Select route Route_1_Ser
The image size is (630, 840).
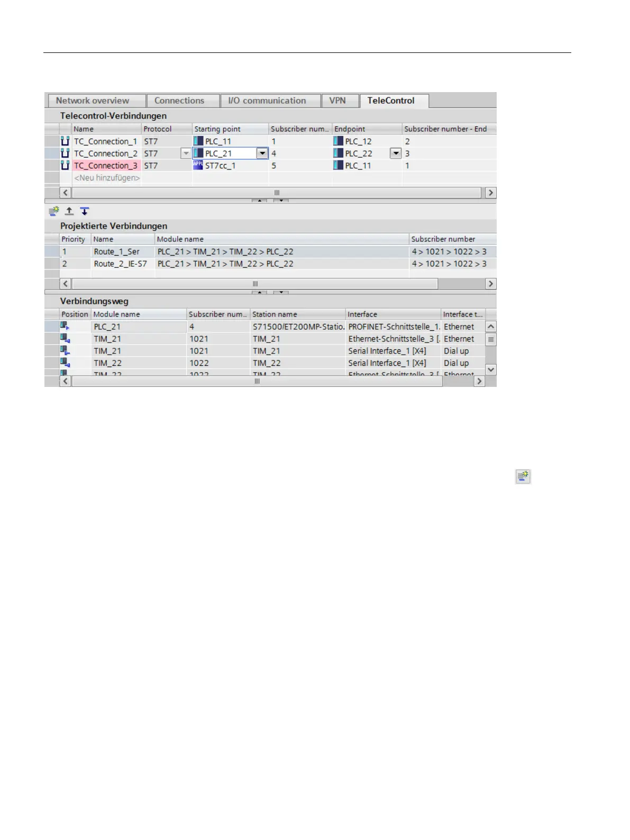117,251
